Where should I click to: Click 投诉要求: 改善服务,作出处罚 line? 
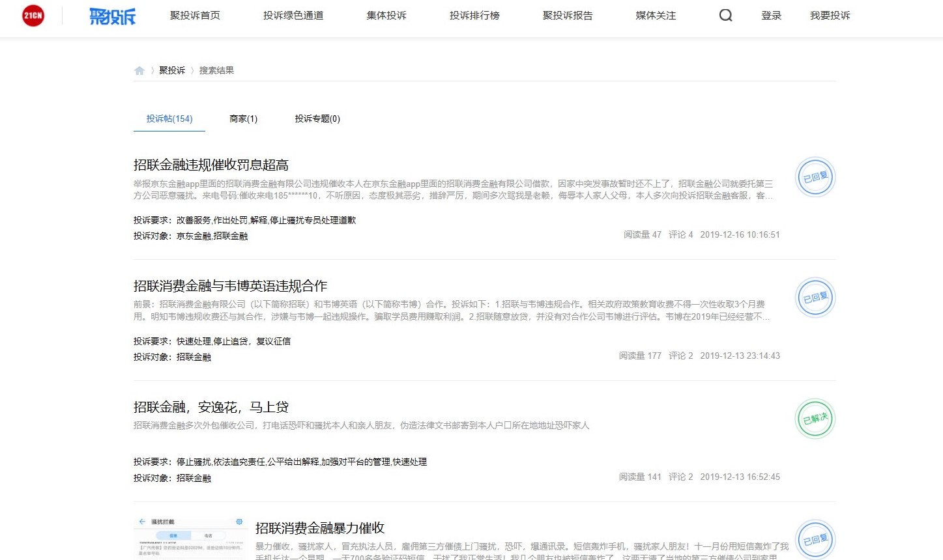(245, 220)
